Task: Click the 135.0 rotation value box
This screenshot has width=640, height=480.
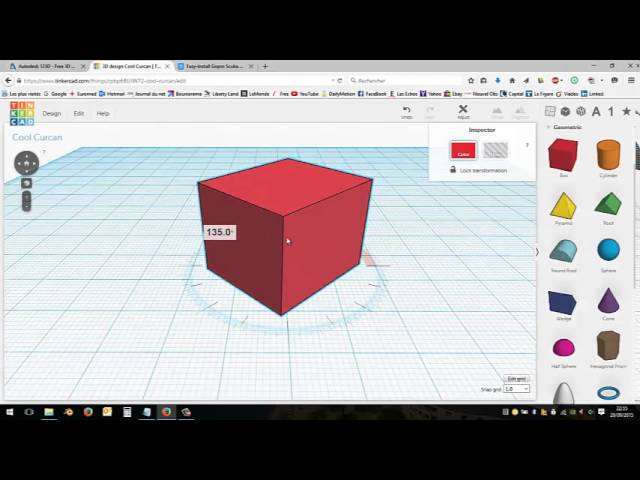Action: (x=220, y=232)
